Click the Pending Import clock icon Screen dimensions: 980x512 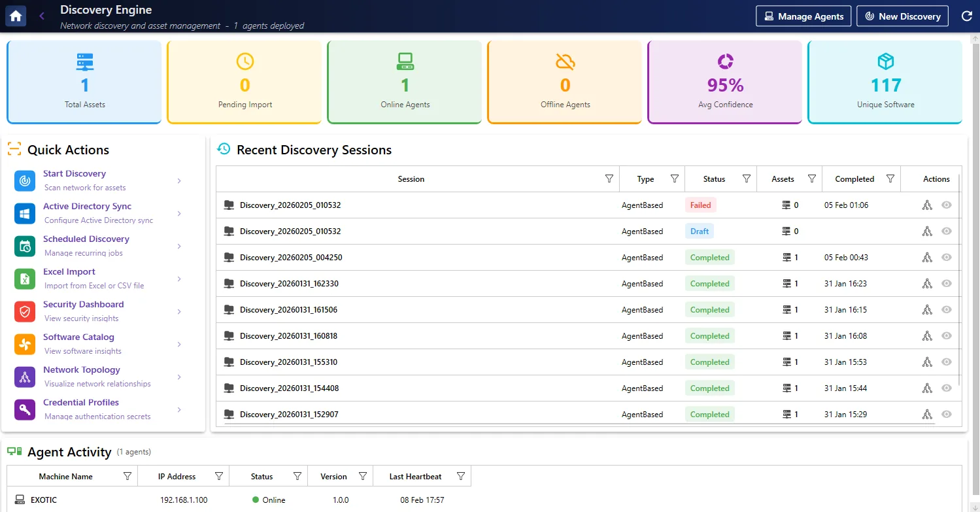(245, 61)
